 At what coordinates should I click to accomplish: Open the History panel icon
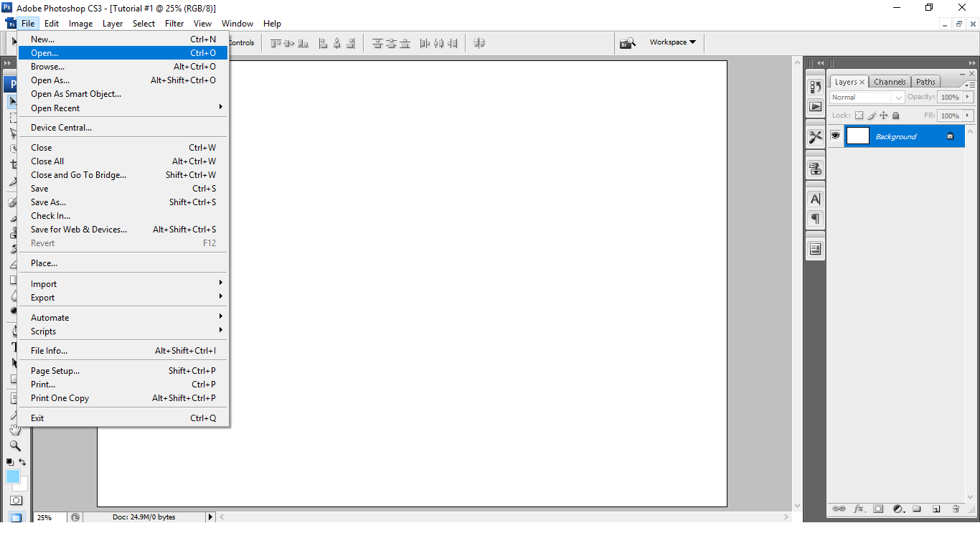(815, 87)
